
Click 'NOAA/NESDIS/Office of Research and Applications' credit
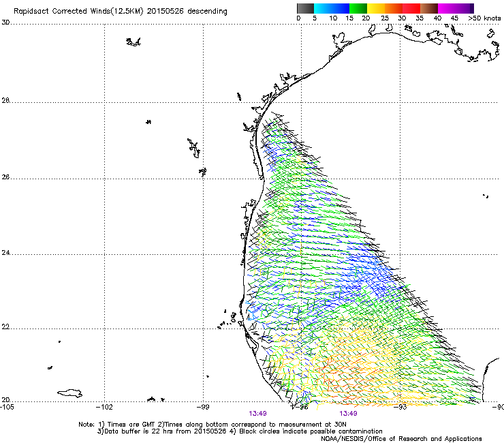tap(401, 439)
